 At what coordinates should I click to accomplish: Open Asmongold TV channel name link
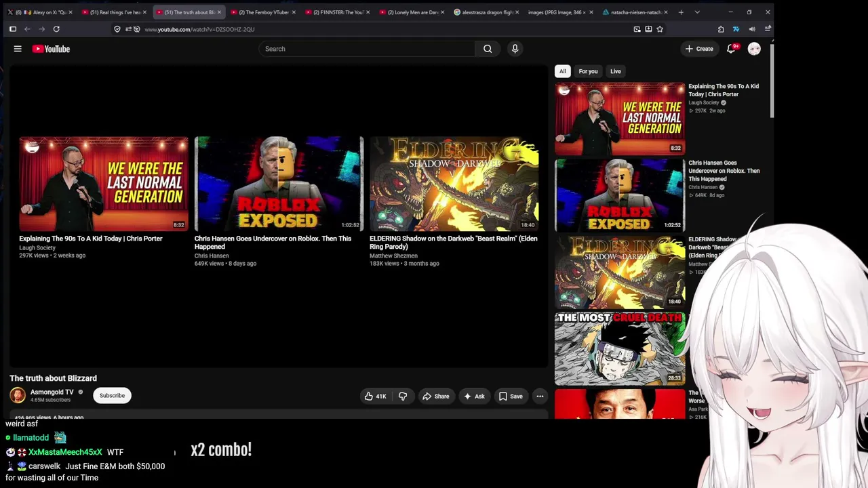tap(52, 392)
